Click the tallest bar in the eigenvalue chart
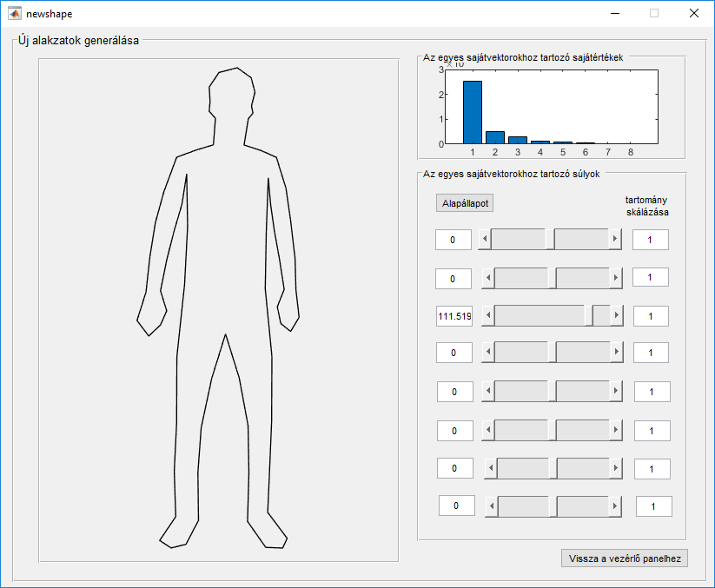The height and width of the screenshot is (588, 715). [x=472, y=112]
